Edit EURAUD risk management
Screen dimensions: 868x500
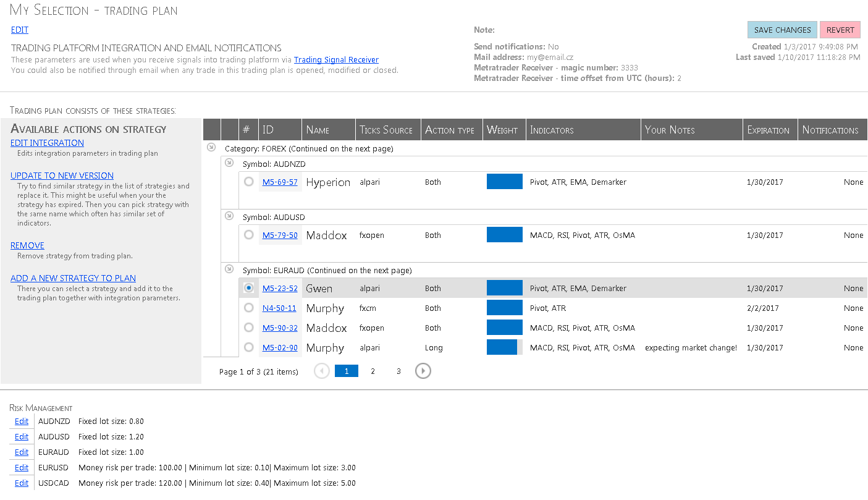(x=22, y=452)
